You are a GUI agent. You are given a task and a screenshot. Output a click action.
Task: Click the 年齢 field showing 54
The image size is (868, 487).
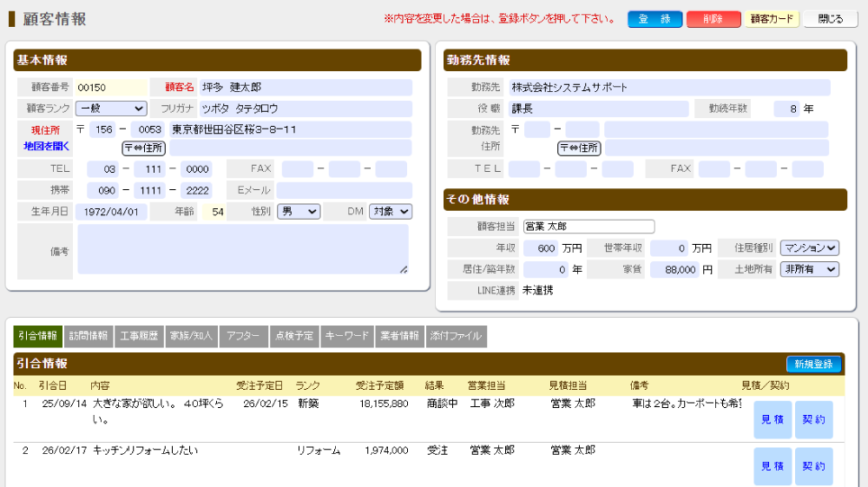[x=214, y=212]
